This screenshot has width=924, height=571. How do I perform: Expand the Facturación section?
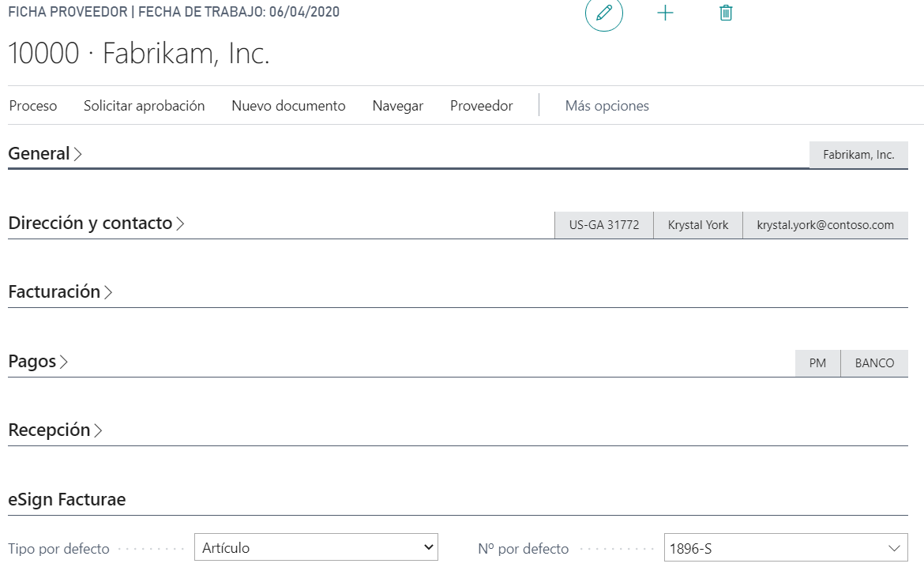click(x=60, y=292)
